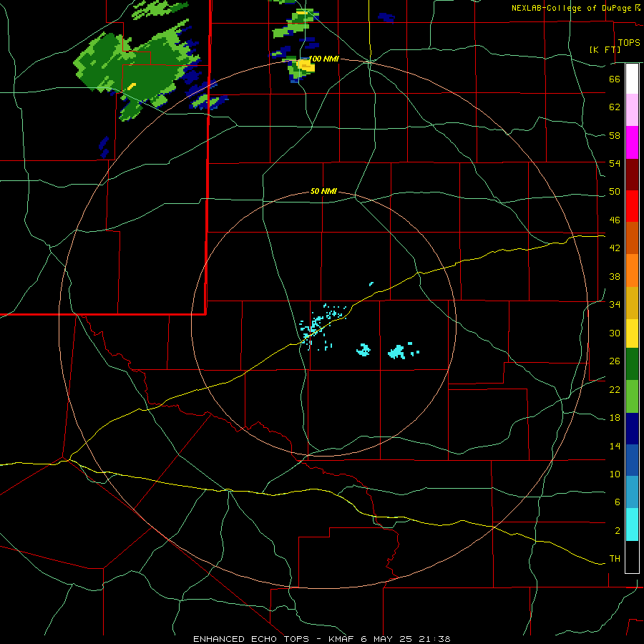Click the 42 legend value
Screen dimensions: 644x644
[615, 248]
